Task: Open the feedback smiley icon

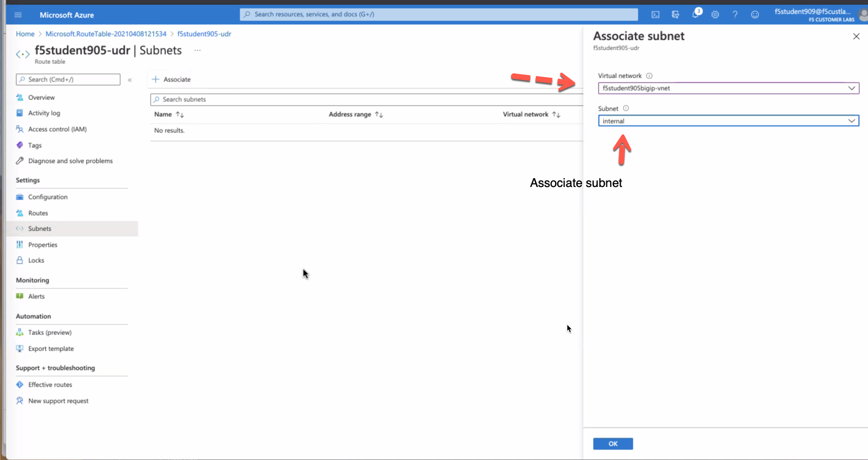Action: 755,15
